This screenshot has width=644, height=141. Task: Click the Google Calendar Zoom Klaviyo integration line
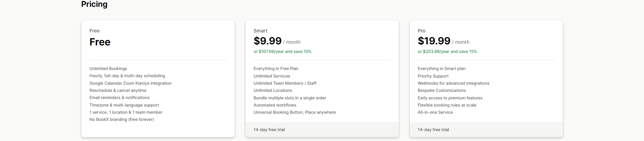coord(130,83)
